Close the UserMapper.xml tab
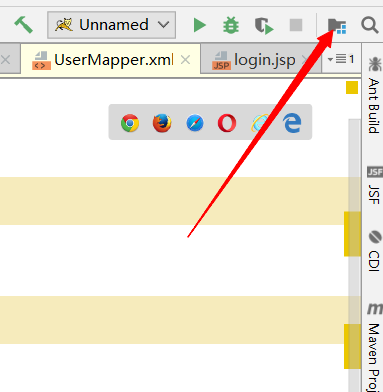This screenshot has height=392, width=383. point(185,60)
